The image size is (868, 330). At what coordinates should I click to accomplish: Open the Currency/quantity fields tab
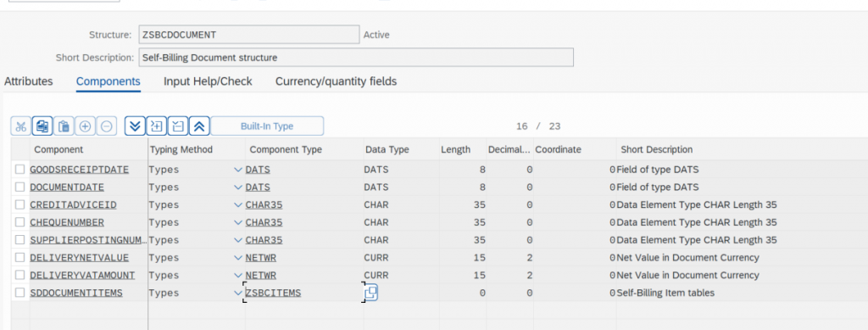pos(336,81)
